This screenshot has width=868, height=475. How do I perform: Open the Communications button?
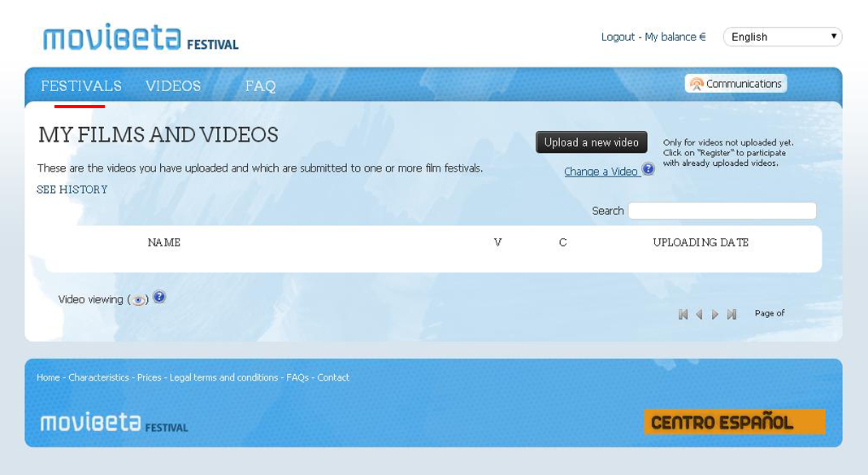pos(736,84)
